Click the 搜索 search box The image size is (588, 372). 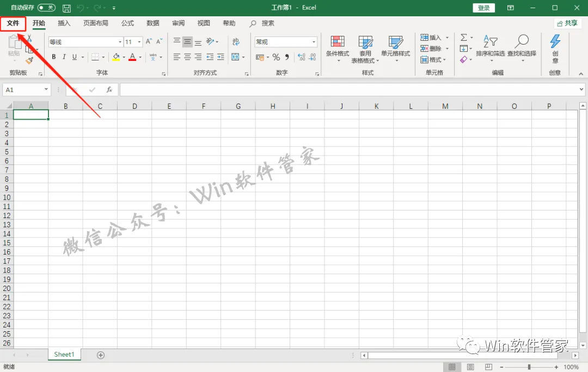pos(262,23)
